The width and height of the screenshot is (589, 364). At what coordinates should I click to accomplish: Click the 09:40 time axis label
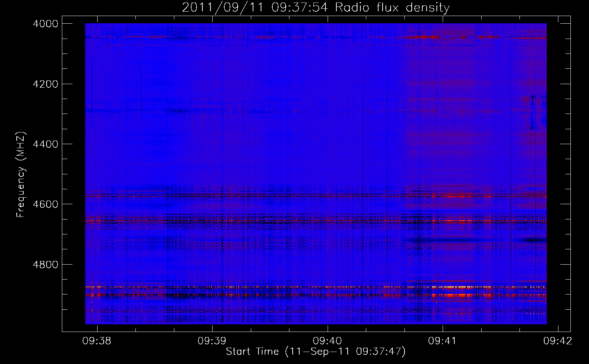[327, 341]
